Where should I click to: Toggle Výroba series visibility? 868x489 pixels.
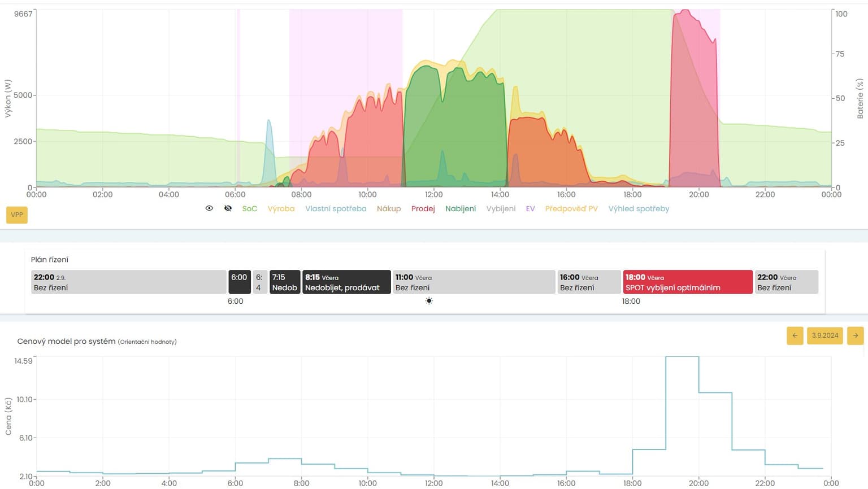click(x=281, y=209)
